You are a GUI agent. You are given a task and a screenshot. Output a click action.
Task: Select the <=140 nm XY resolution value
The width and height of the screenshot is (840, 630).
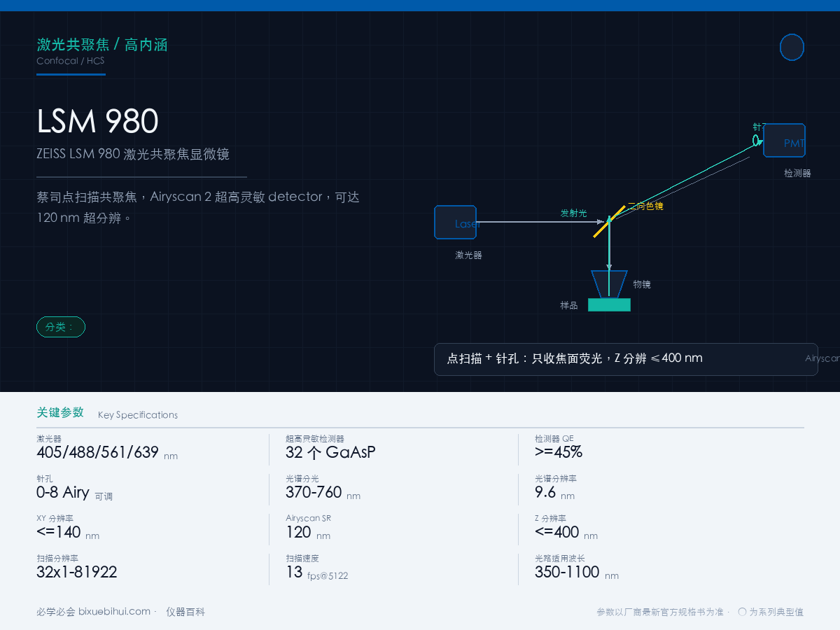click(68, 533)
